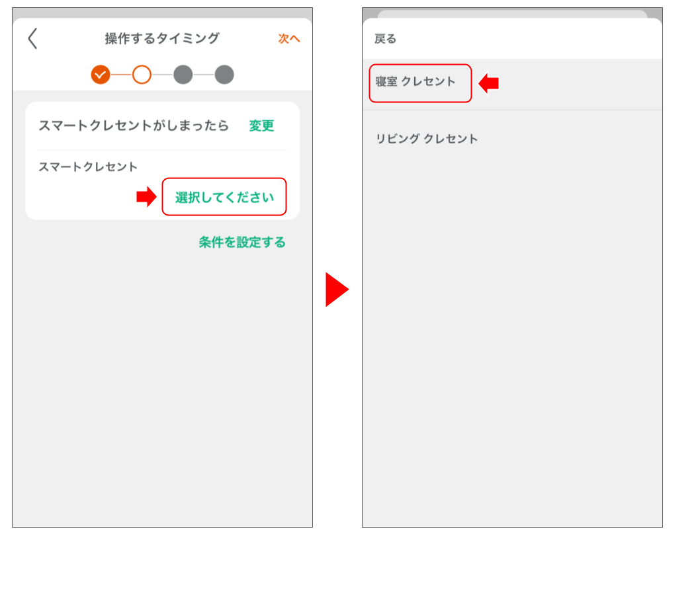This screenshot has width=700, height=599.
Task: Click the orange step progress bar
Action: (162, 75)
